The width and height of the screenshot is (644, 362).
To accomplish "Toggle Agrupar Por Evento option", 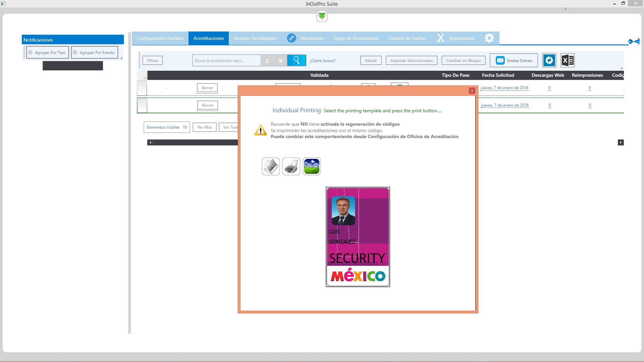I will pyautogui.click(x=95, y=53).
